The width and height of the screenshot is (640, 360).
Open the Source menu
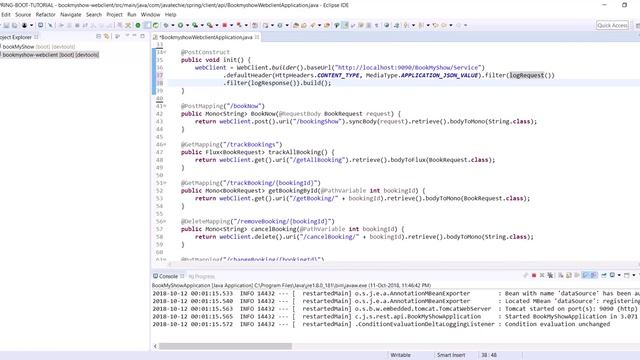[23, 14]
